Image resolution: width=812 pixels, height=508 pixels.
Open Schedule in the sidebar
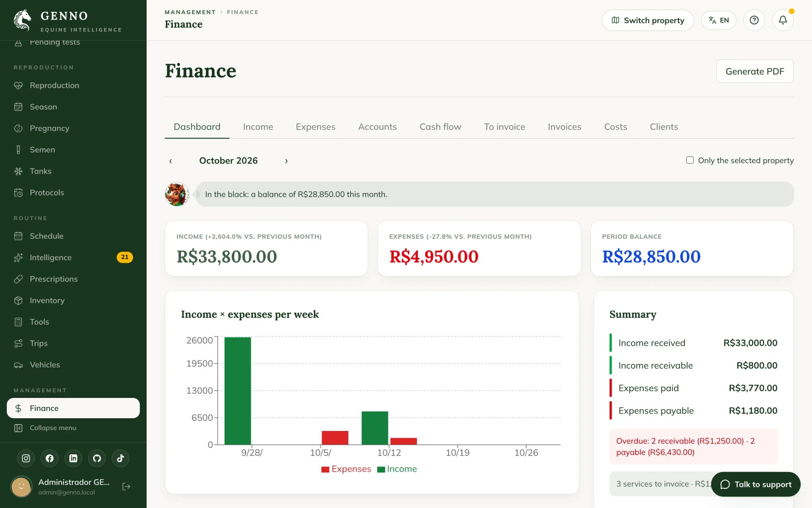coord(73,236)
